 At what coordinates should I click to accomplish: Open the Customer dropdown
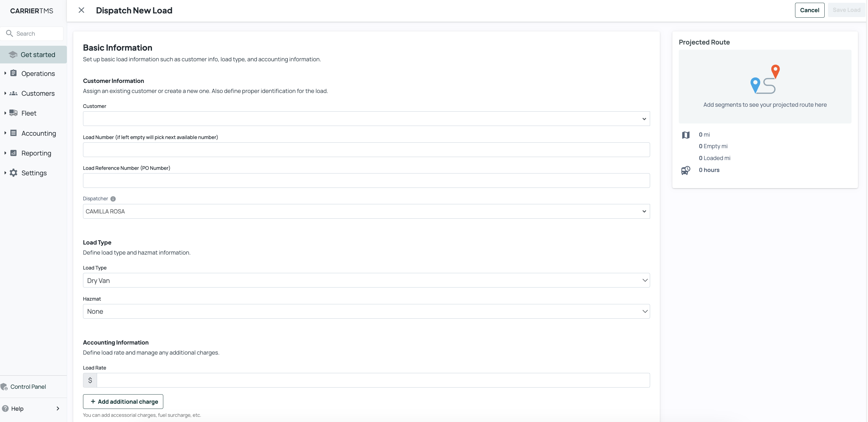[x=366, y=118]
